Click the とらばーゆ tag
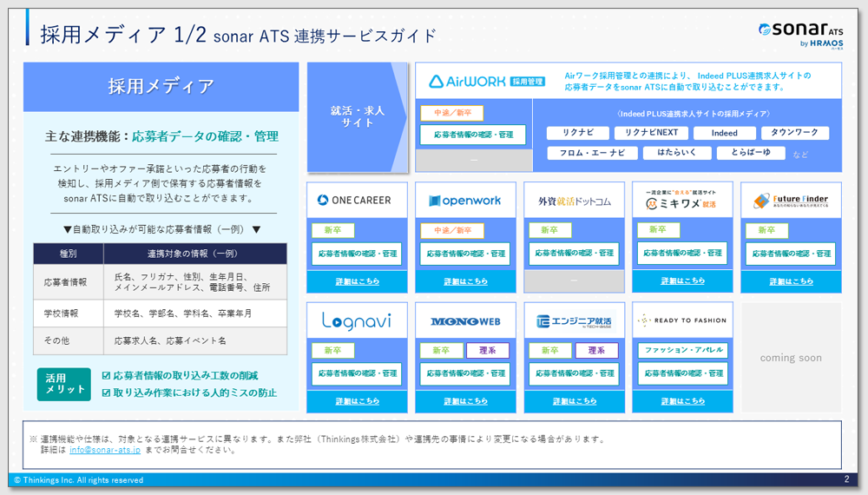Screen dimensions: 868x495 tap(751, 153)
